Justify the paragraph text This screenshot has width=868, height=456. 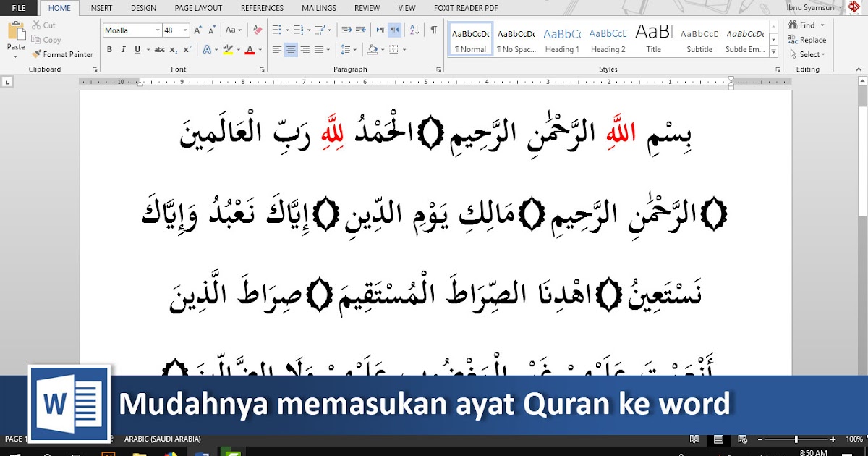[x=318, y=50]
